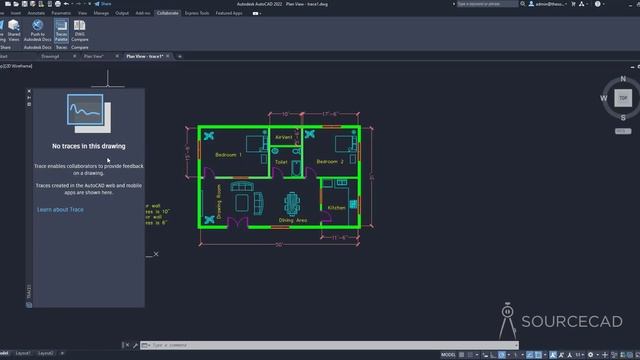Image resolution: width=640 pixels, height=360 pixels.
Task: Click the command line input field
Action: pos(329,345)
